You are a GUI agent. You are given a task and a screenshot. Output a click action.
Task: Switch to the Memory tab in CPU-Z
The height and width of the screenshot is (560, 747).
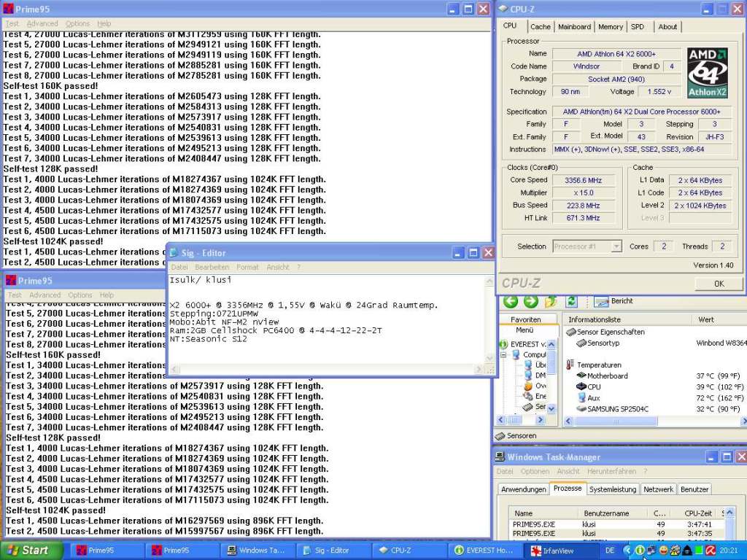tap(611, 27)
